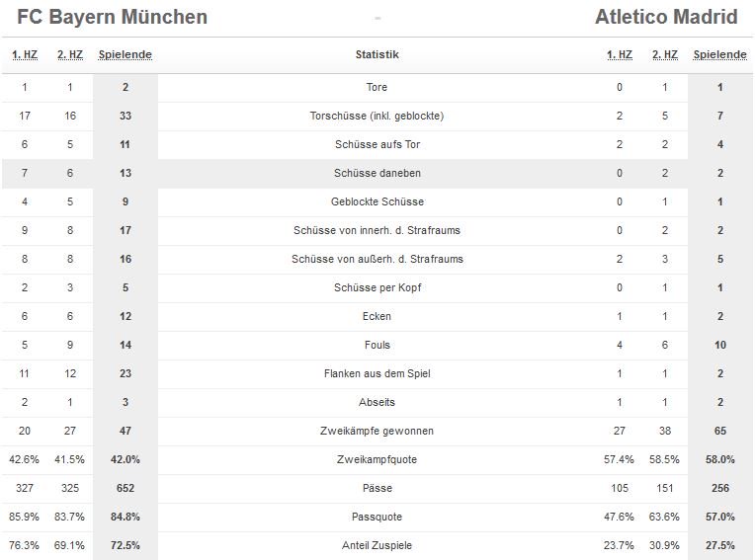The image size is (755, 560).
Task: Select Atletico's 2. HZ column header
Action: [665, 55]
